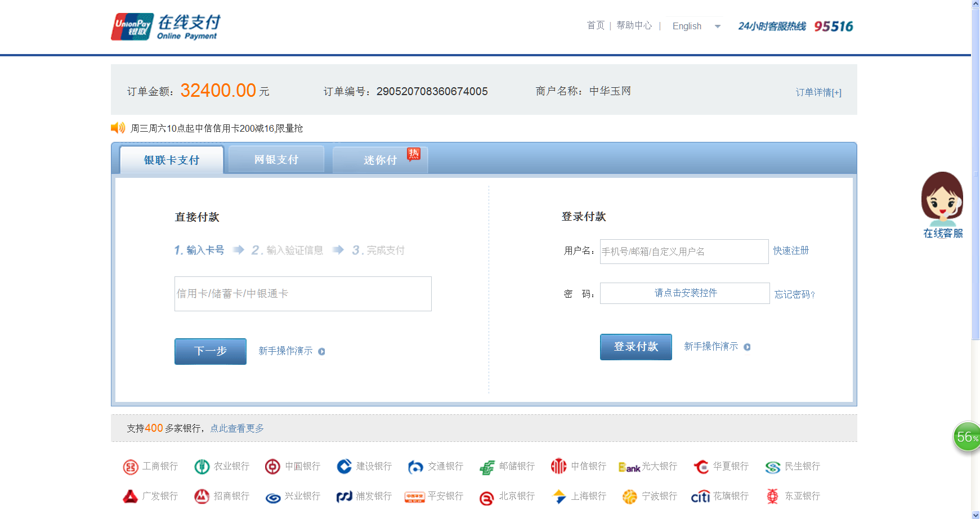Click the 民生银行 bank icon
980x519 pixels.
[x=773, y=467]
